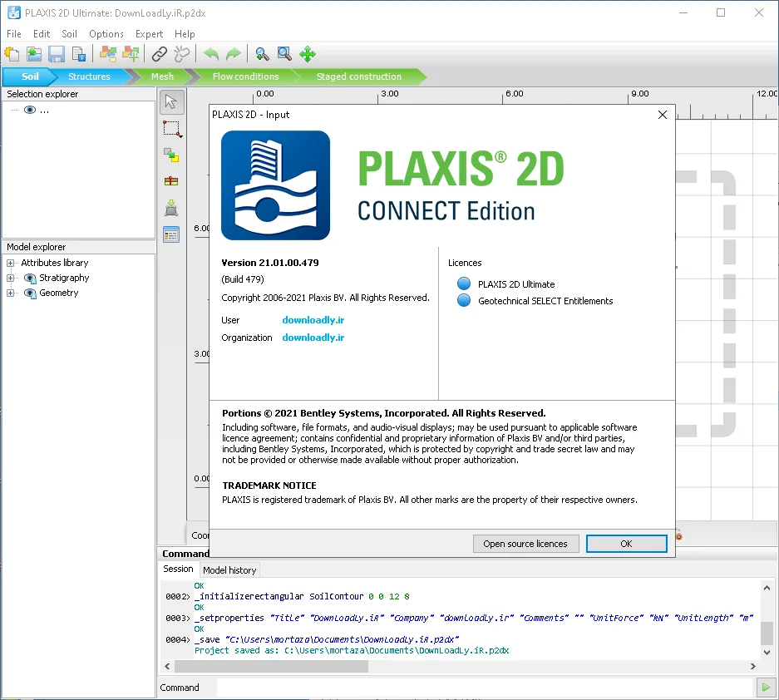Click the Show materials toolbar icon

tap(108, 54)
